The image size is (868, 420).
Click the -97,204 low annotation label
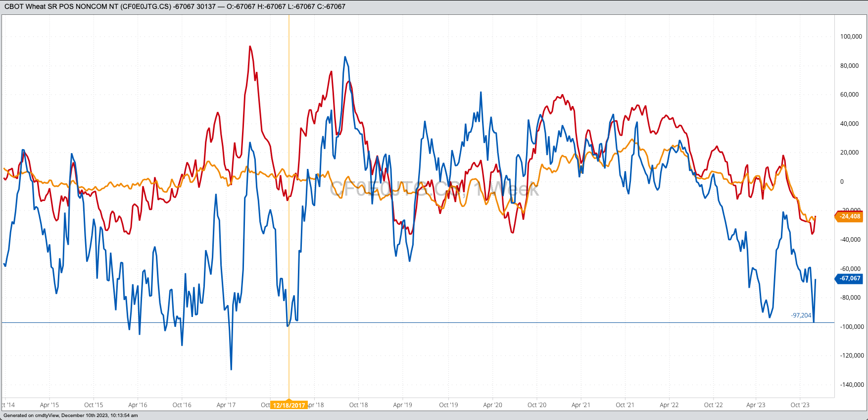click(x=801, y=315)
